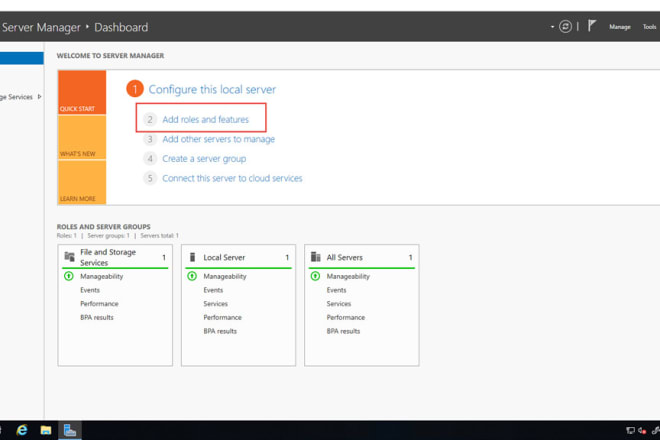Click the volume icon in system tray
Screen dimensions: 660x440
coord(642,430)
